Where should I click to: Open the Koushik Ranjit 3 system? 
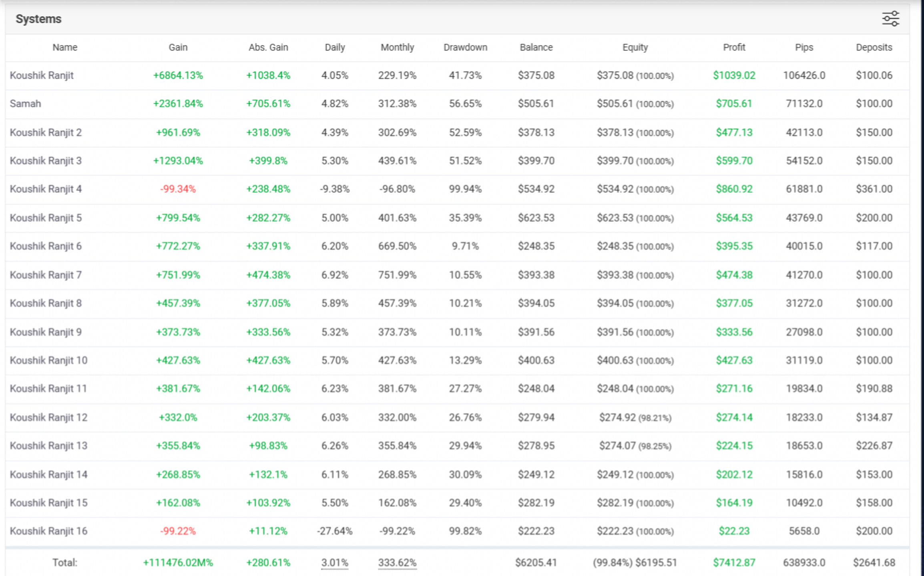click(x=46, y=161)
